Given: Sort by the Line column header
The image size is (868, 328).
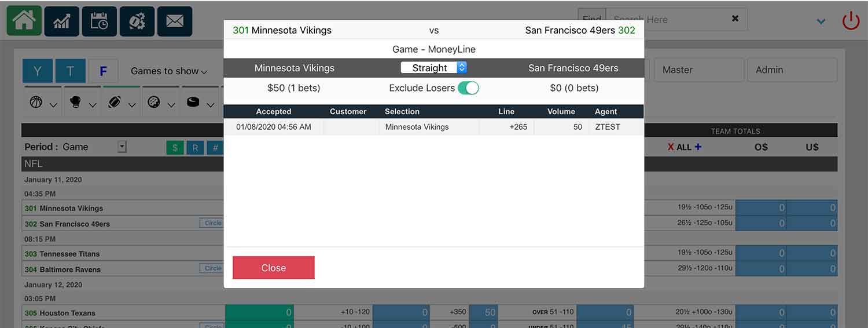Looking at the screenshot, I should pyautogui.click(x=506, y=111).
